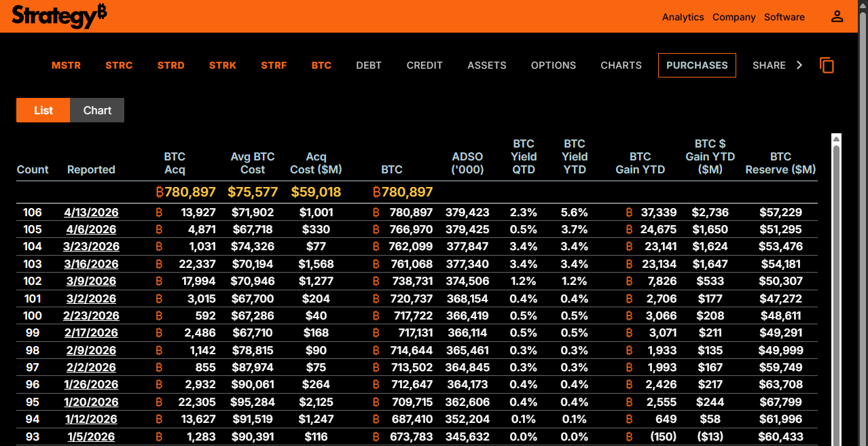
Task: Select the PURCHASES tab
Action: tap(697, 65)
